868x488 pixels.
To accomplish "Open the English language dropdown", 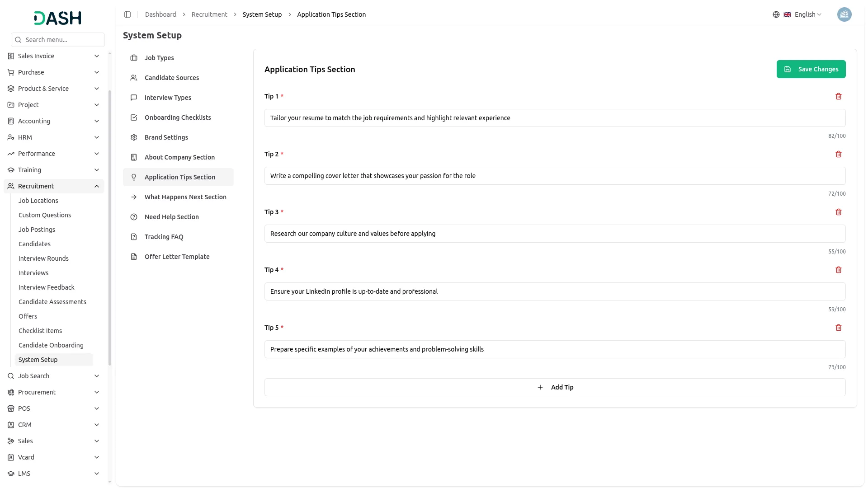I will coord(802,14).
